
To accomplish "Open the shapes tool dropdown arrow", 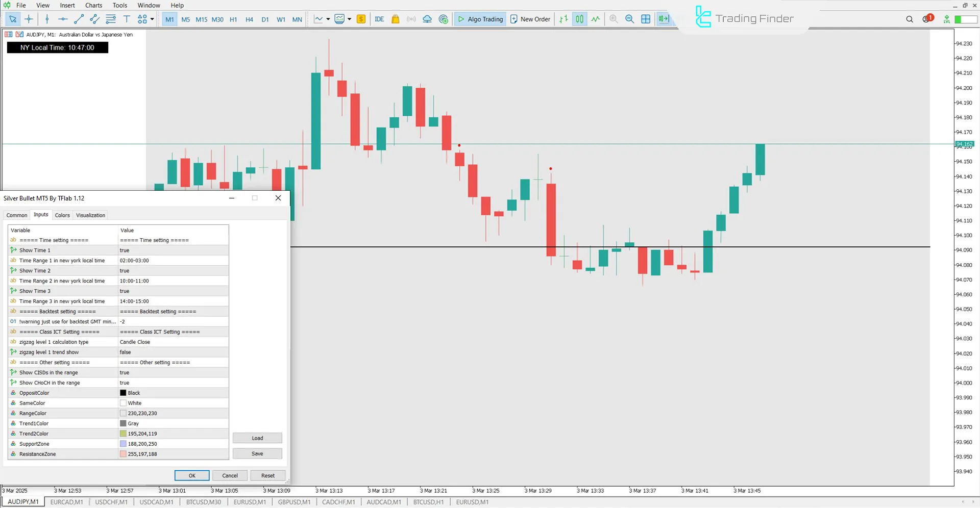I will (x=152, y=19).
